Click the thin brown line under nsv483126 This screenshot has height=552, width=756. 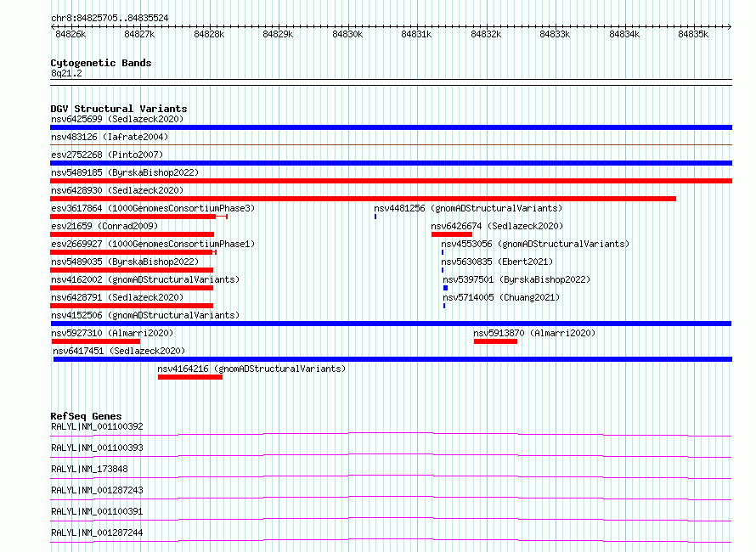click(x=391, y=144)
